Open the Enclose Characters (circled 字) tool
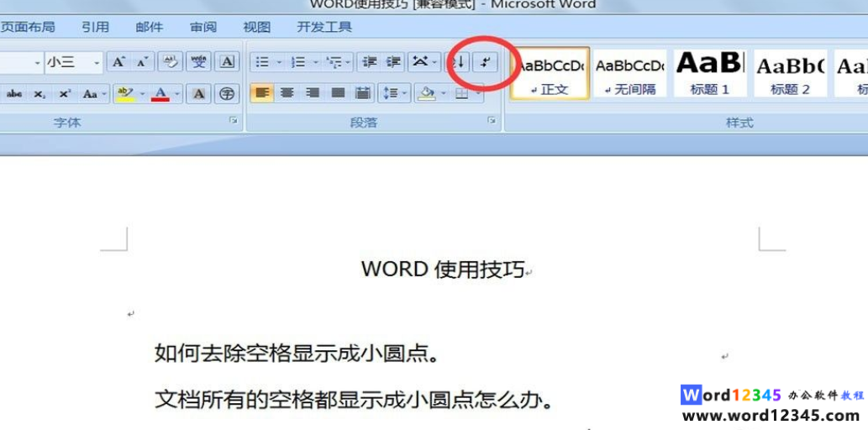The width and height of the screenshot is (868, 430). pyautogui.click(x=227, y=93)
